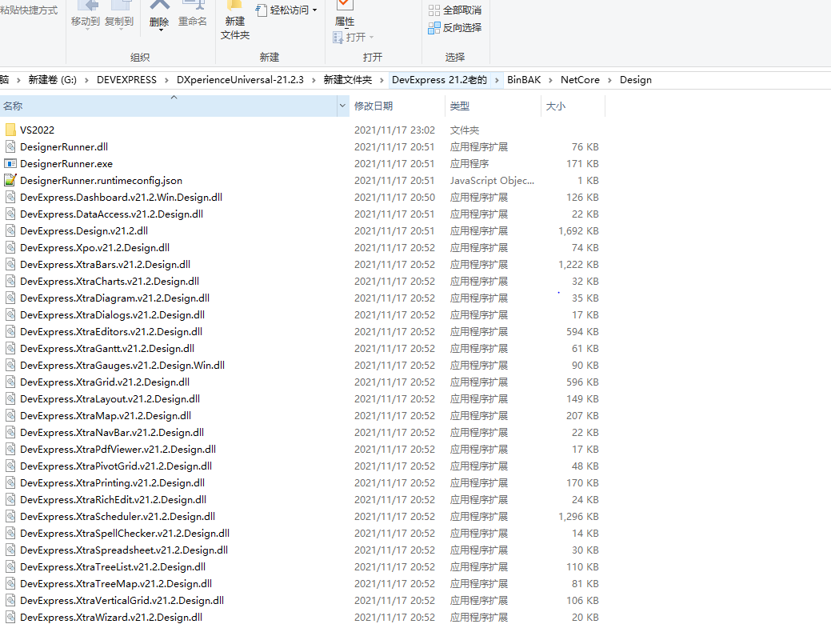
Task: Navigate to 新建卷 (G:) in address bar
Action: click(x=53, y=80)
